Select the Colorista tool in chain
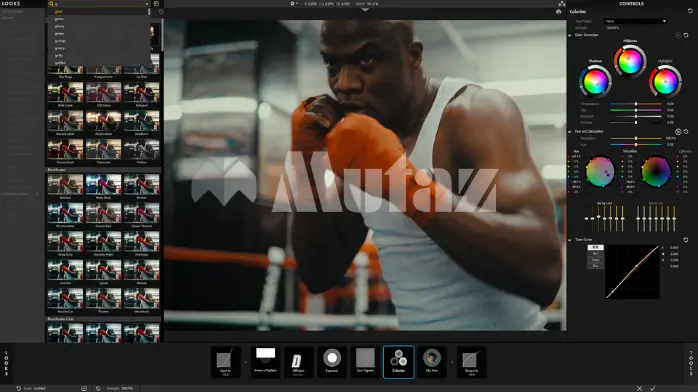 point(398,362)
